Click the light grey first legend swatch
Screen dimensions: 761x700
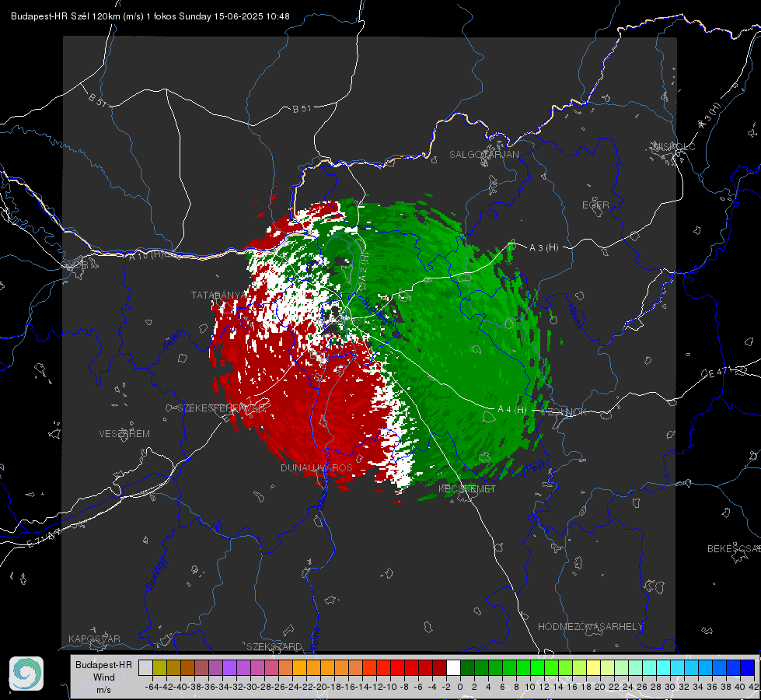145,667
